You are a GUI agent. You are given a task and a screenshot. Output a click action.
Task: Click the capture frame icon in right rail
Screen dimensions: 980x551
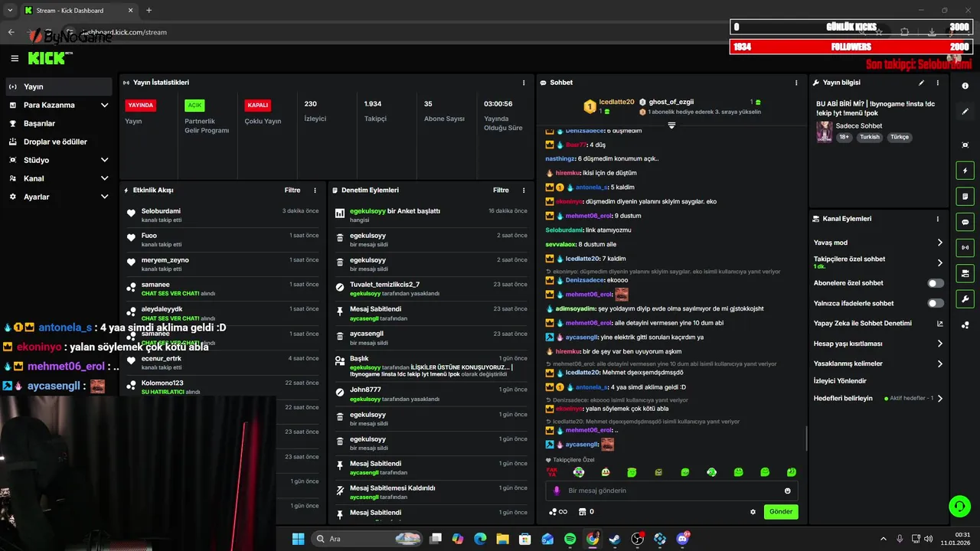[x=965, y=145]
